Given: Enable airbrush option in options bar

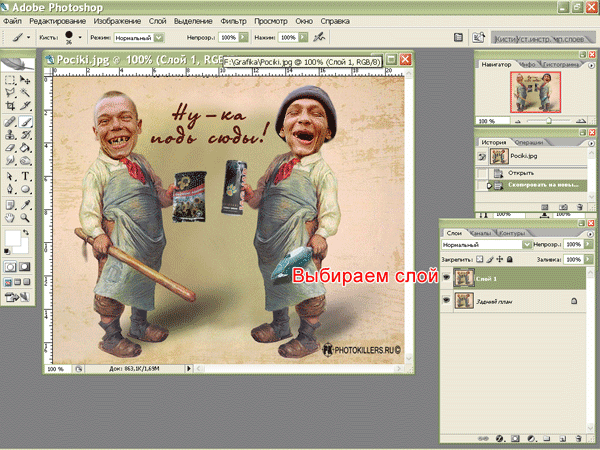Looking at the screenshot, I should coord(319,37).
